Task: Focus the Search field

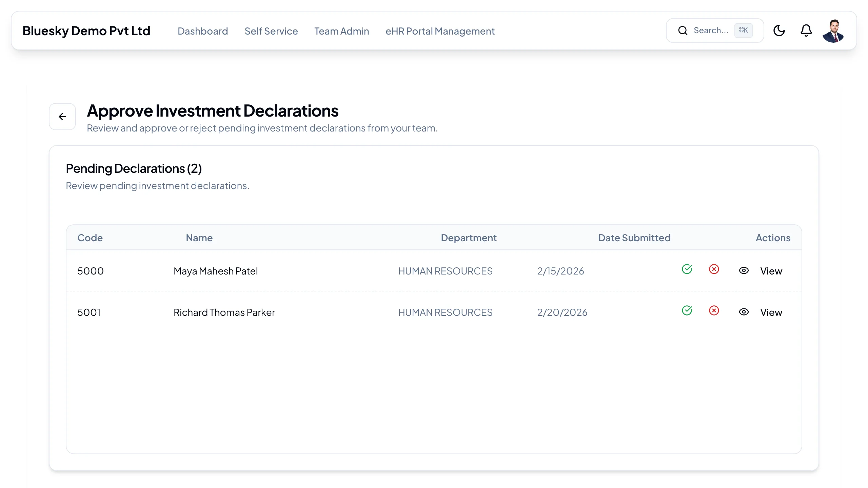Action: click(x=715, y=30)
